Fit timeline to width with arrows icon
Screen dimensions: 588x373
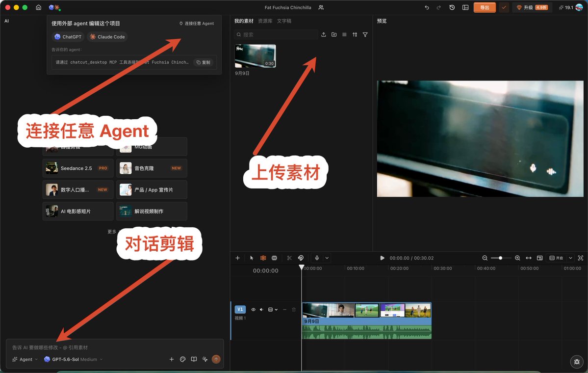pyautogui.click(x=529, y=258)
